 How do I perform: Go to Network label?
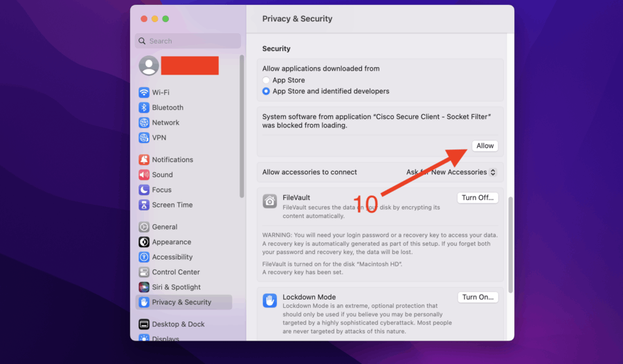tap(165, 122)
